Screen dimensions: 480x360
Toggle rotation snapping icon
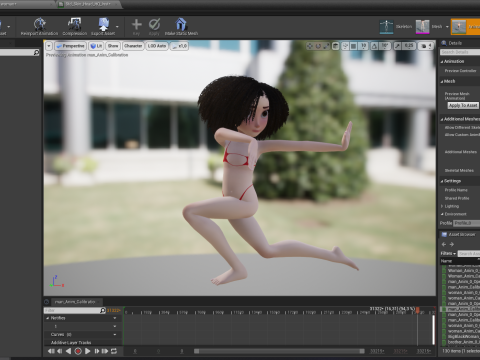click(x=374, y=46)
